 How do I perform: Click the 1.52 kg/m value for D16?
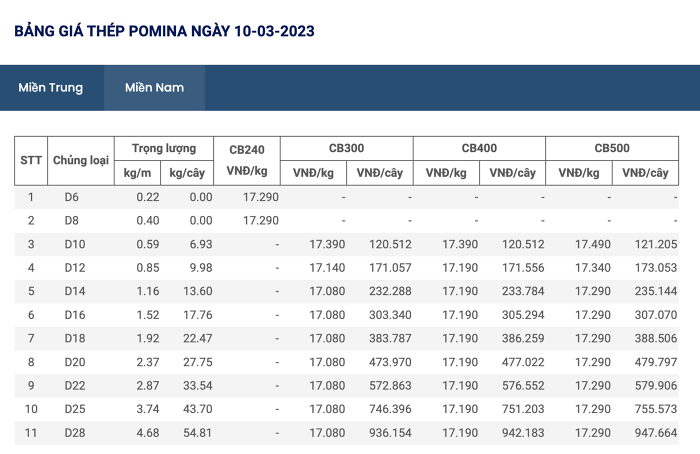[x=148, y=315]
